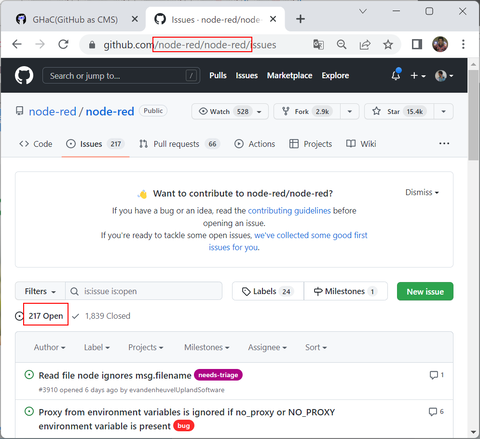Open the Dismiss dropdown on contribute banner
480x439 pixels.
[422, 192]
